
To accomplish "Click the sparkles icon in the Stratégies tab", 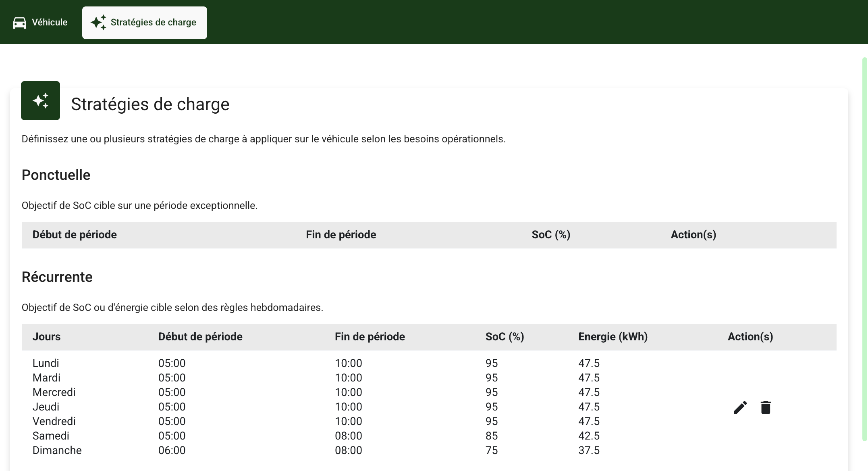I will pyautogui.click(x=98, y=23).
